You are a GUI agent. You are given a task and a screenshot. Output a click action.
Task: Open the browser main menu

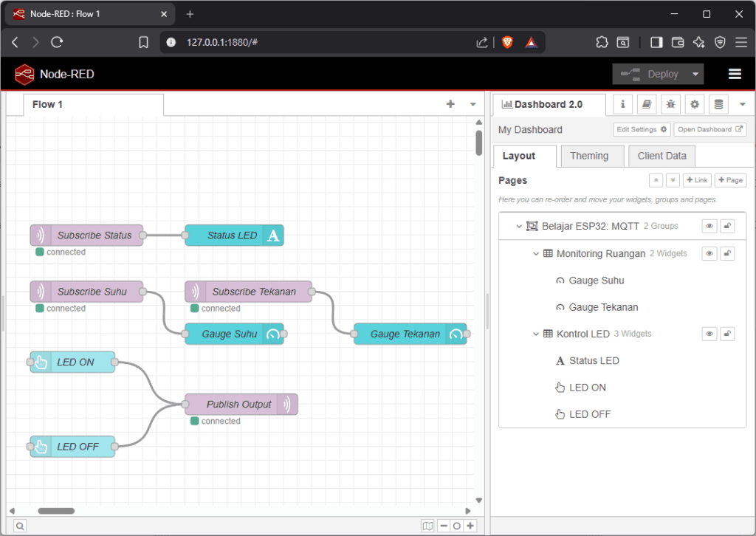pos(741,42)
